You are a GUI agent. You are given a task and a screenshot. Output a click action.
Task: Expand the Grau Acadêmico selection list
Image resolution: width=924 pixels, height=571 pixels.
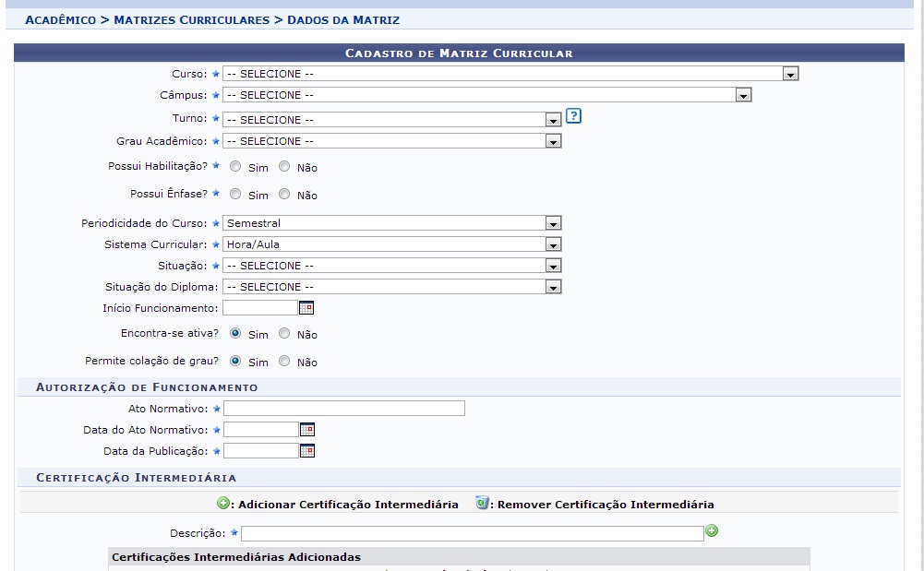pyautogui.click(x=552, y=140)
